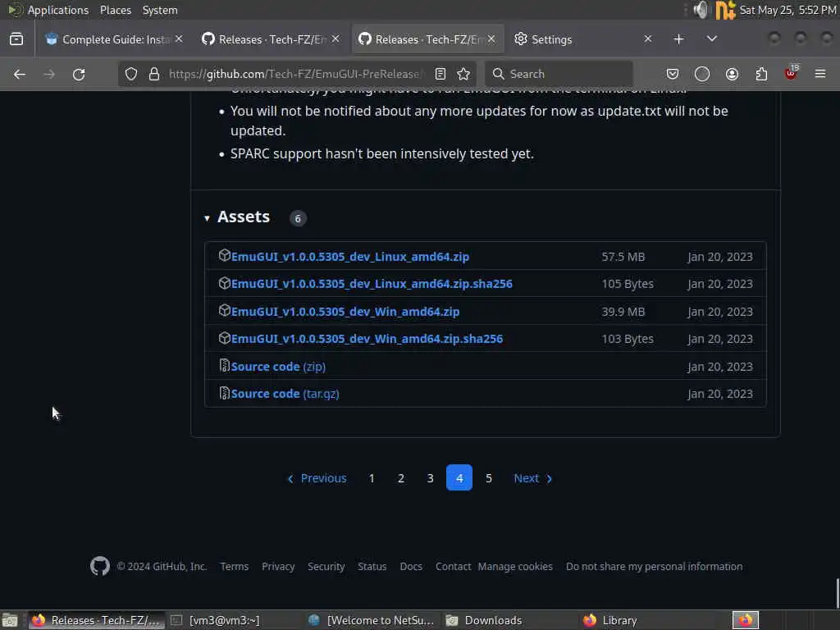Viewport: 840px width, 630px height.
Task: Open the Applications menu
Action: (58, 10)
